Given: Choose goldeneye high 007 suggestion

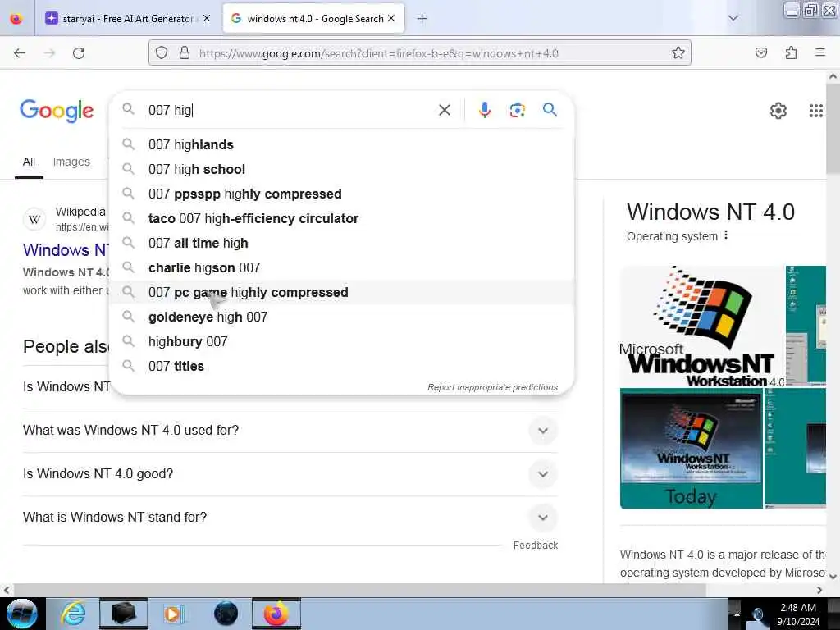Looking at the screenshot, I should [341, 317].
